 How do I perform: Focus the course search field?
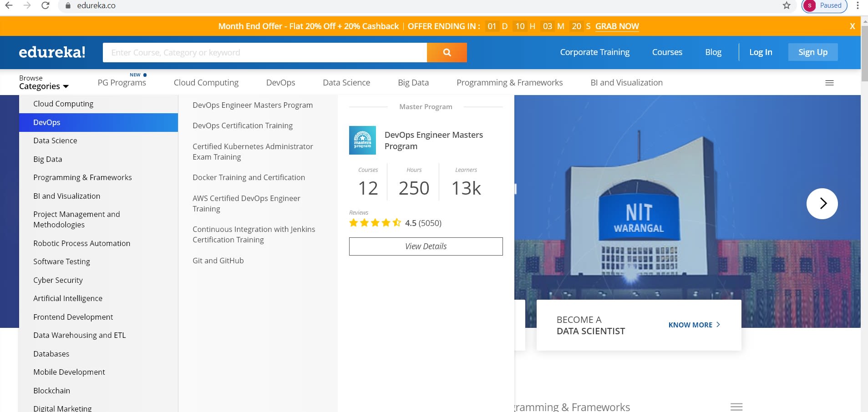pyautogui.click(x=265, y=52)
